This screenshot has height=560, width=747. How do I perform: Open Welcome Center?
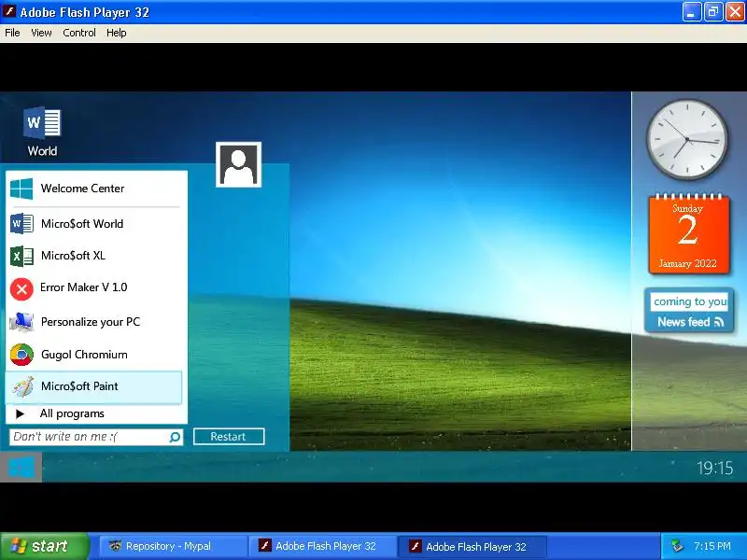coord(94,189)
